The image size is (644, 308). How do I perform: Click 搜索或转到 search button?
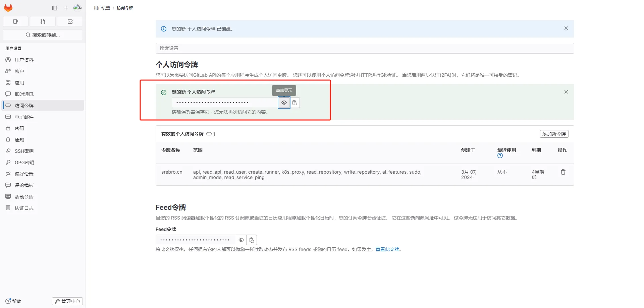coord(43,35)
